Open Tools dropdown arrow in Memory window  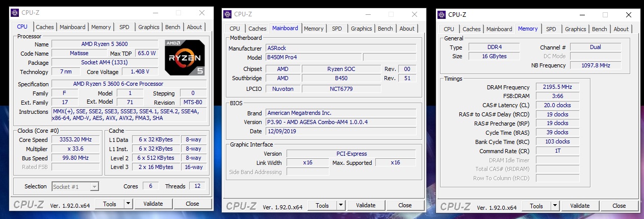pyautogui.click(x=555, y=206)
